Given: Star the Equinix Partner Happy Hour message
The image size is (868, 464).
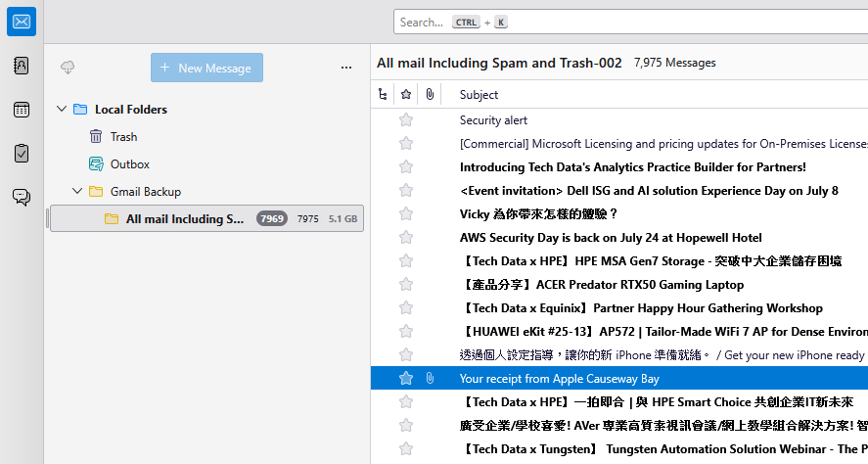Looking at the screenshot, I should (406, 307).
